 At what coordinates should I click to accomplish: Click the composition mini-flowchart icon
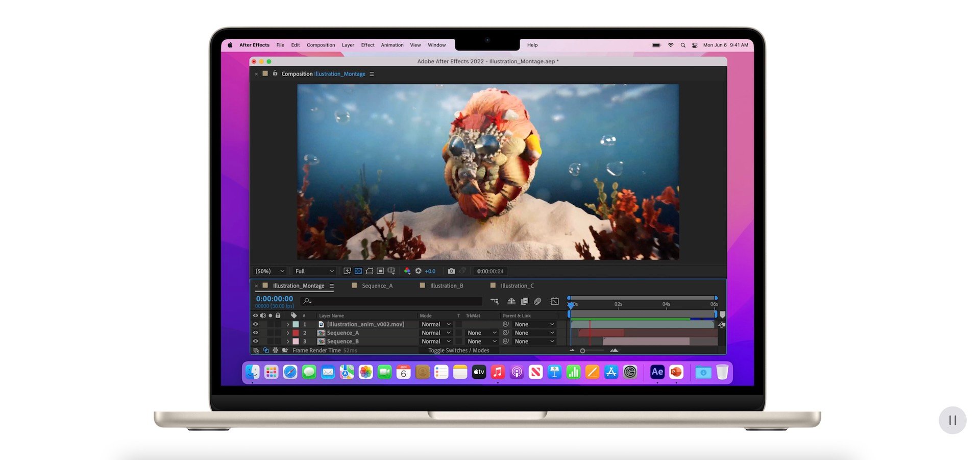coord(495,301)
